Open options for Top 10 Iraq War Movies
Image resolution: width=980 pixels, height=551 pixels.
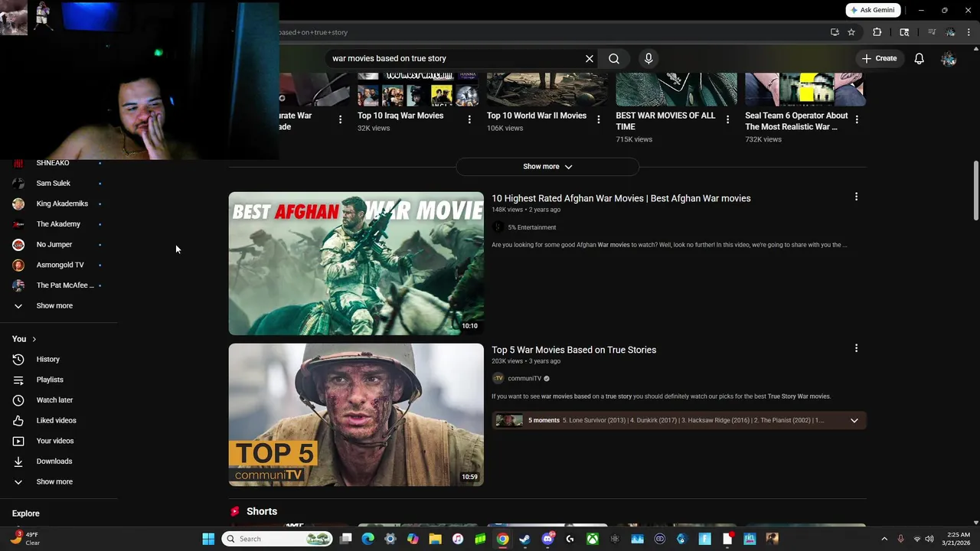click(469, 119)
